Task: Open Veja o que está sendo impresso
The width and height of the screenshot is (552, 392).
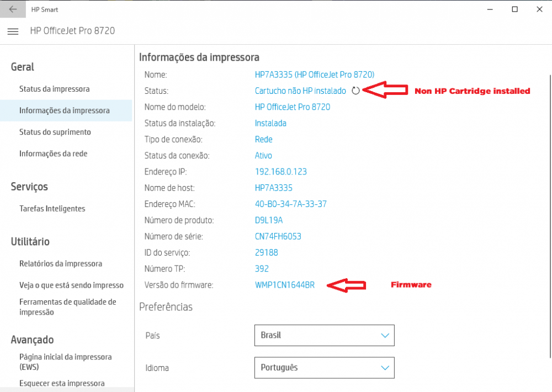Action: tap(71, 285)
